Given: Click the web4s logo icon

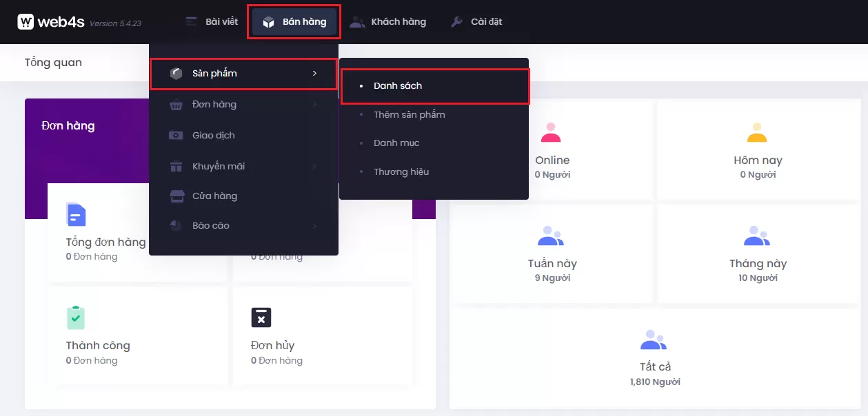Looking at the screenshot, I should coord(26,22).
